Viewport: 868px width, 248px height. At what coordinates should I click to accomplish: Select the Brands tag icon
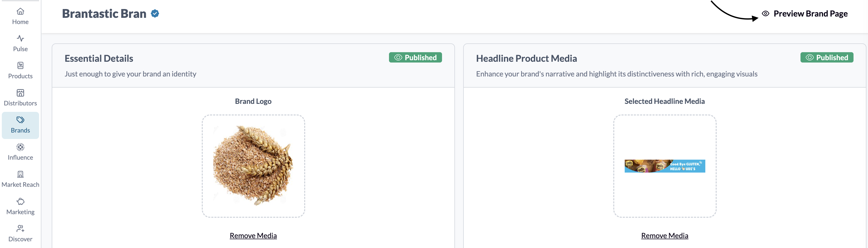coord(20,120)
